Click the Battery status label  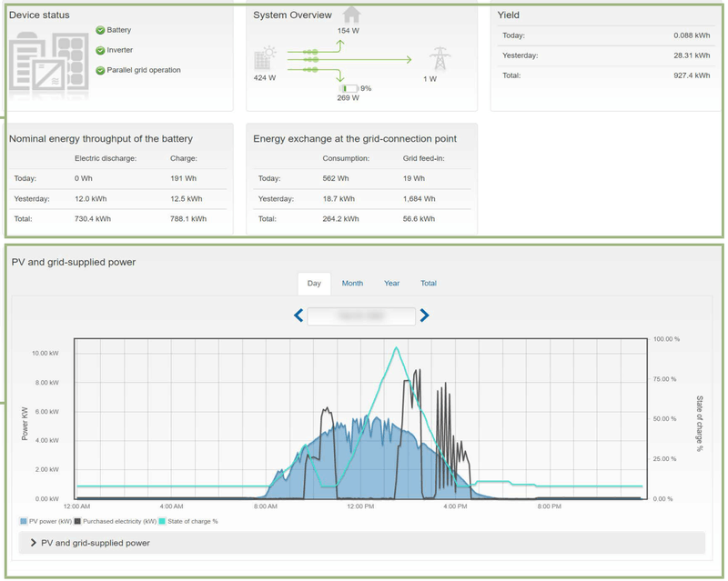119,30
